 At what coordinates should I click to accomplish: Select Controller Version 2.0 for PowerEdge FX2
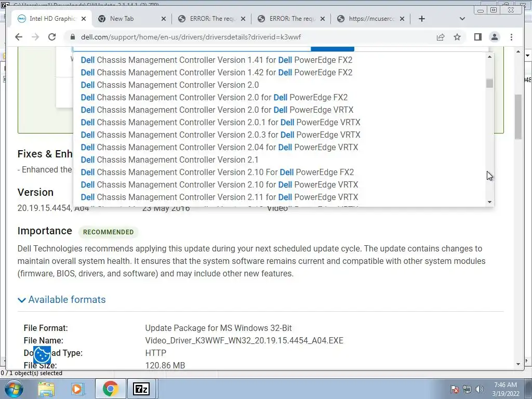click(214, 97)
